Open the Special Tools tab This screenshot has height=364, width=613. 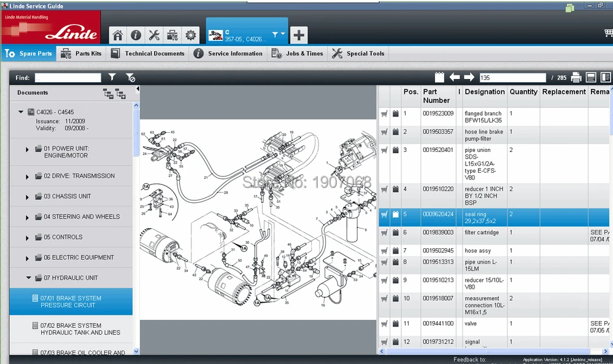point(358,53)
